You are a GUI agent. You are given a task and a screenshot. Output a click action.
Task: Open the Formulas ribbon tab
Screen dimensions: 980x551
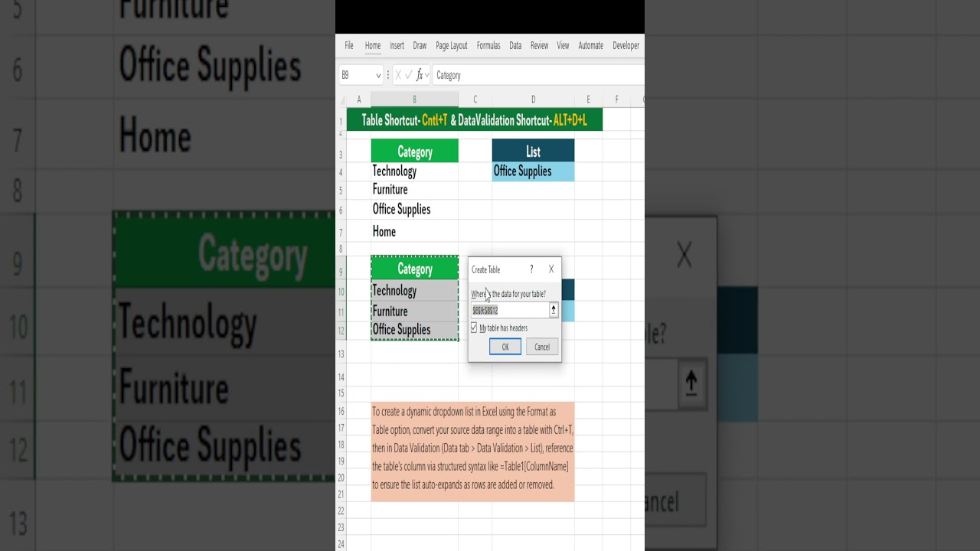click(x=488, y=45)
